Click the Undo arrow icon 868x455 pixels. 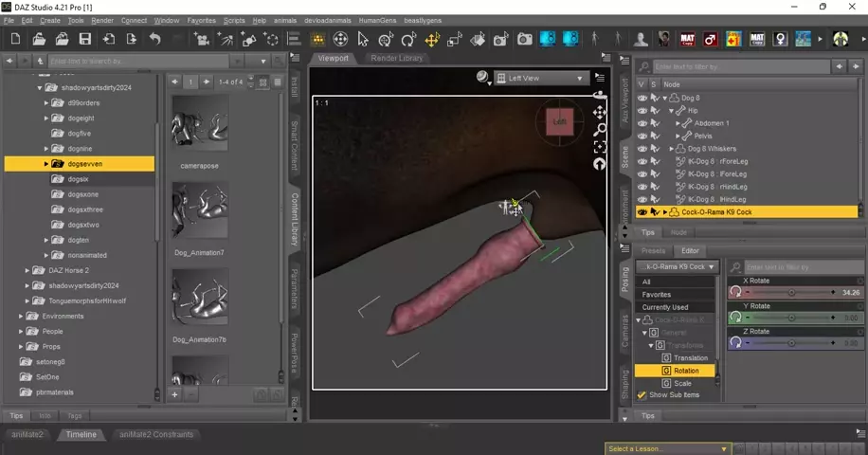point(154,40)
